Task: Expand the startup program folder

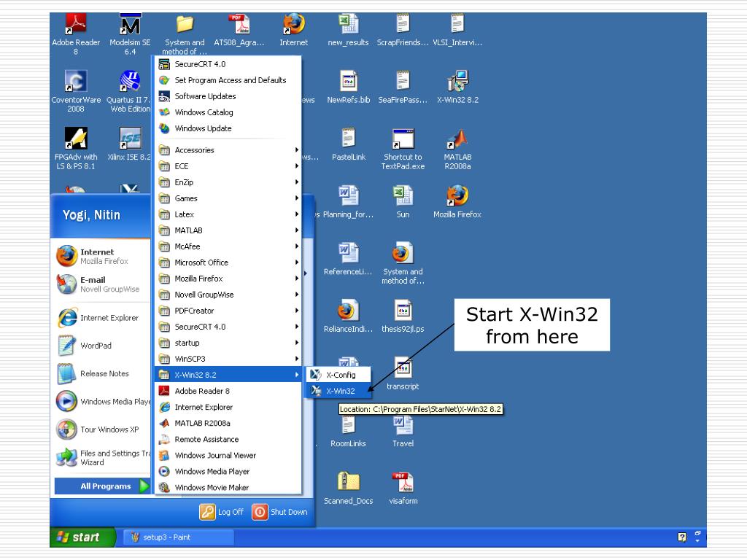Action: pyautogui.click(x=228, y=343)
